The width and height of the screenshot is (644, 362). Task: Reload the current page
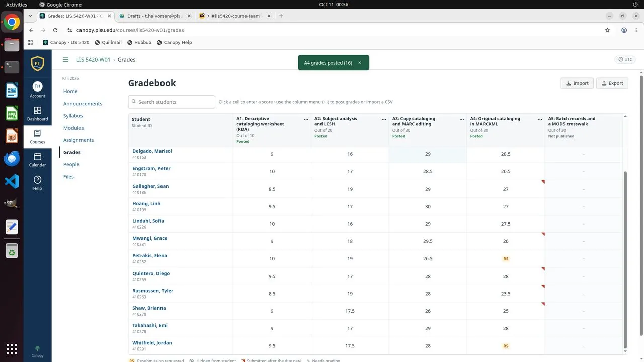(x=55, y=30)
